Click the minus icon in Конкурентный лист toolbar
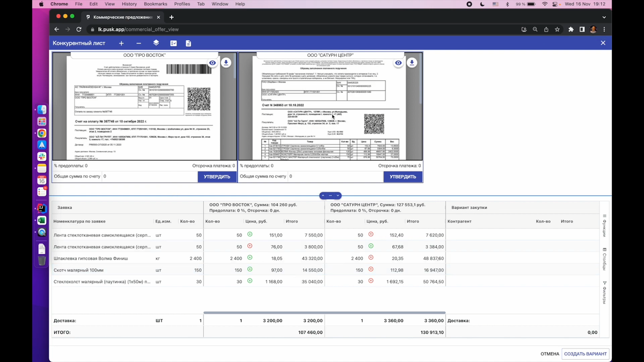This screenshot has width=644, height=362. (x=138, y=43)
